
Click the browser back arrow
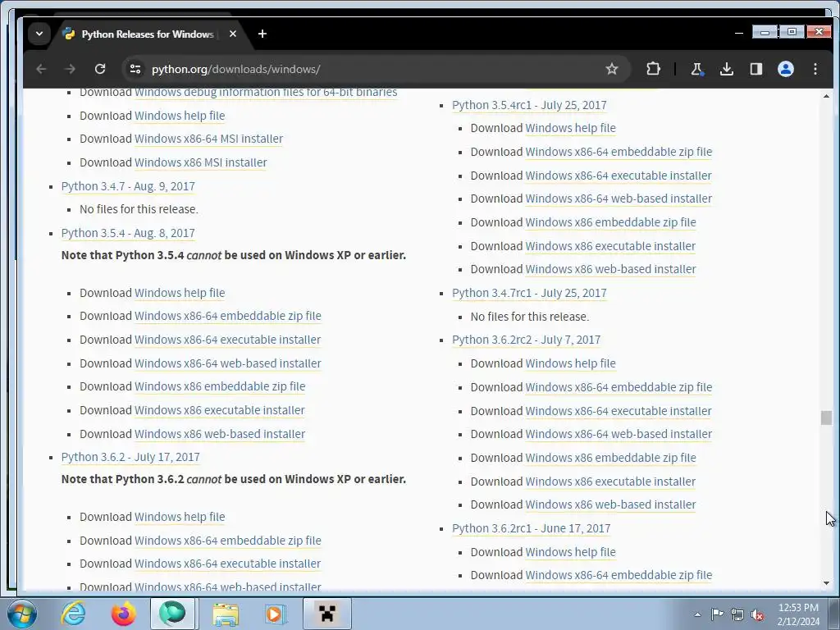coord(41,69)
